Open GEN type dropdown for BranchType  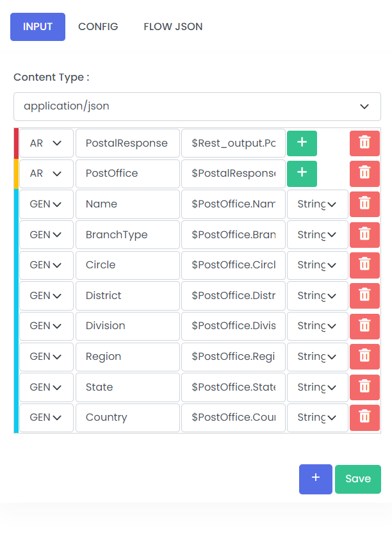click(46, 234)
